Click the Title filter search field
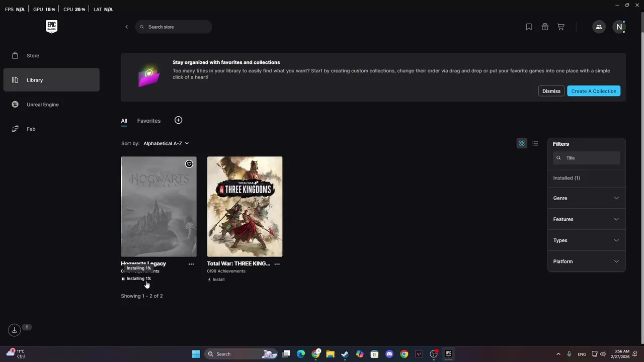644x362 pixels. 587,158
